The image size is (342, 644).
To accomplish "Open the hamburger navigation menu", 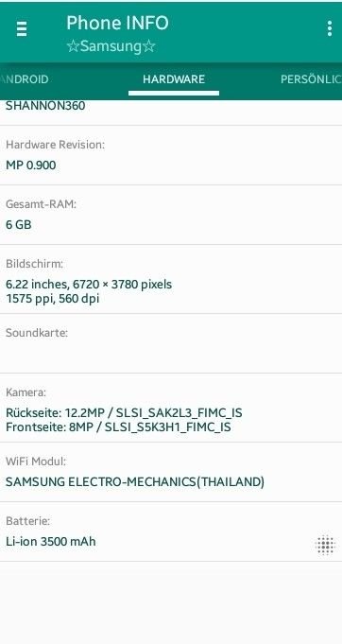I will pos(22,28).
